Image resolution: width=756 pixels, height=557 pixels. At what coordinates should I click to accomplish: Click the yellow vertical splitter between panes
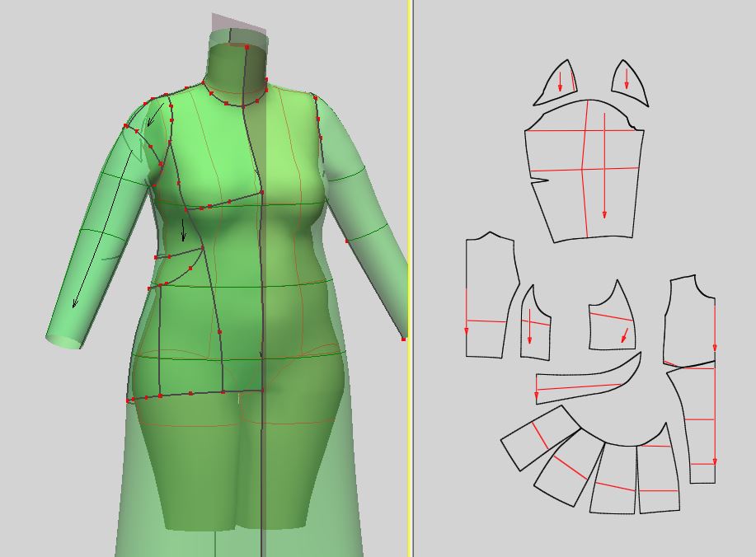(410, 278)
